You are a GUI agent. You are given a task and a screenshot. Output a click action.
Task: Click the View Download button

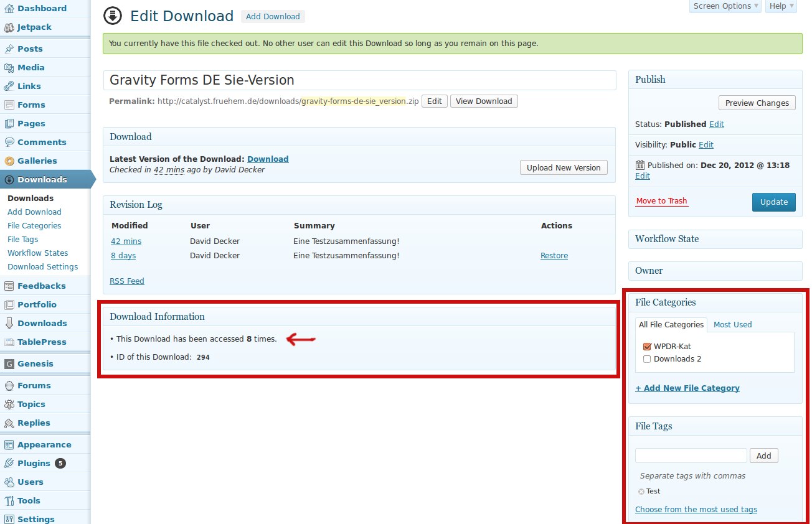484,101
